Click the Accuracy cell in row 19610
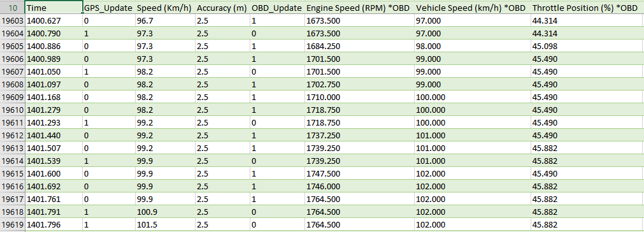644x232 pixels. click(222, 110)
